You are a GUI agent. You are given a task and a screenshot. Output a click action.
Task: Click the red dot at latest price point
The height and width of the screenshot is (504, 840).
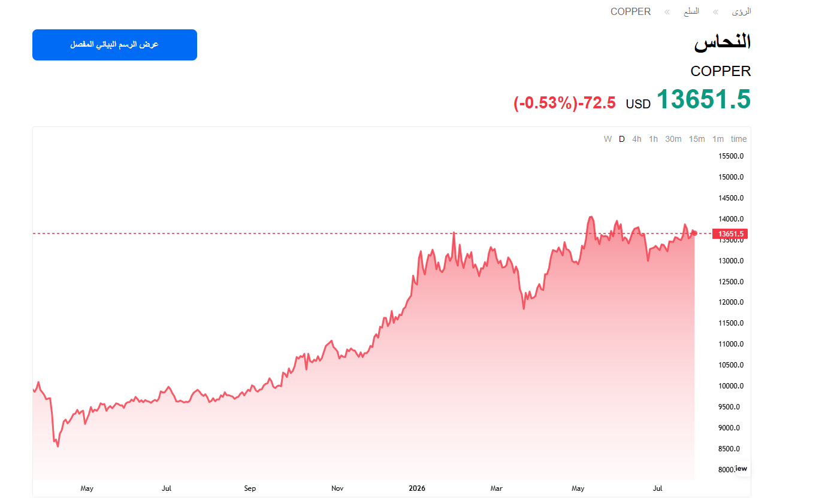tap(694, 233)
